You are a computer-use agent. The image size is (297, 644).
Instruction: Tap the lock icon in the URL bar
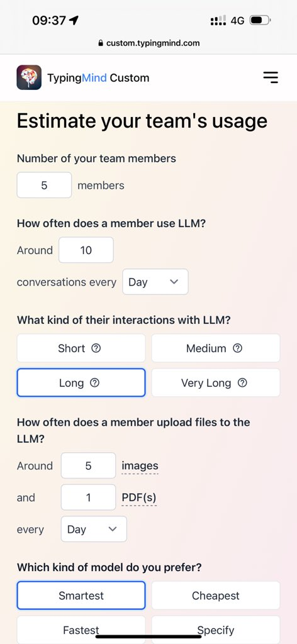101,43
